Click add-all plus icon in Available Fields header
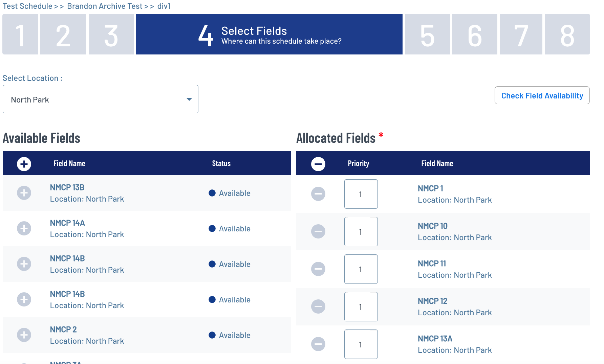604x364 pixels. point(24,164)
